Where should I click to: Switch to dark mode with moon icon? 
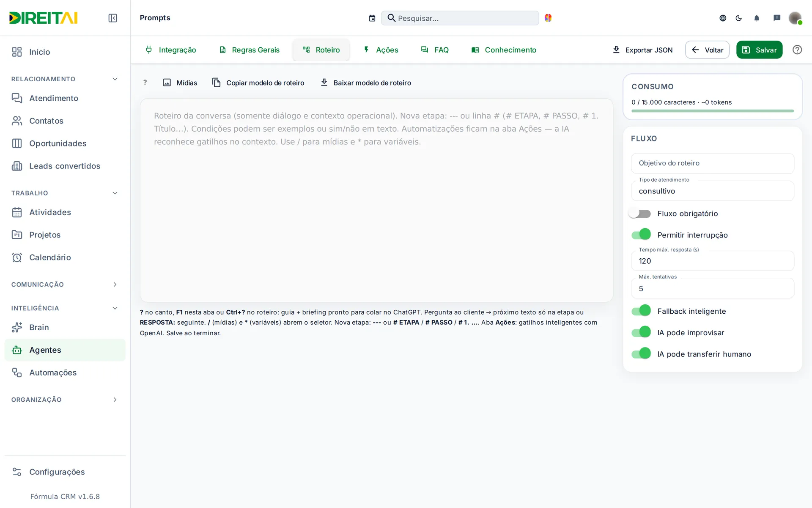pos(739,18)
